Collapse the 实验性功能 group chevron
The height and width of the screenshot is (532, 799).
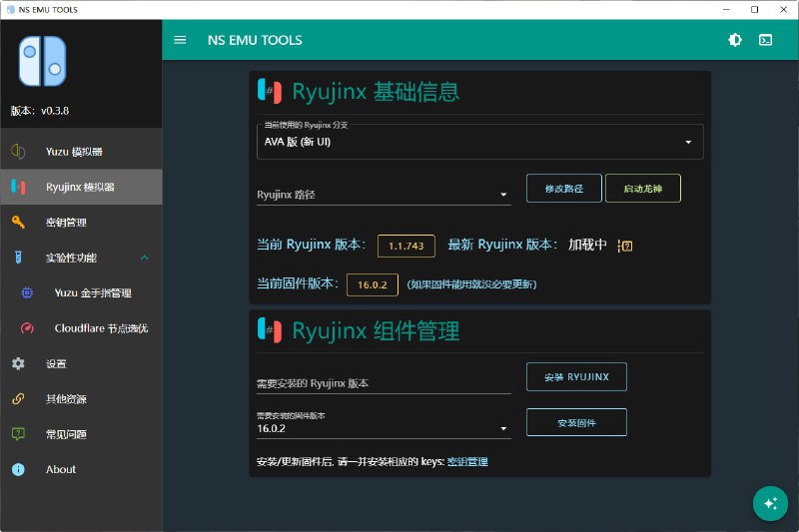(x=145, y=258)
